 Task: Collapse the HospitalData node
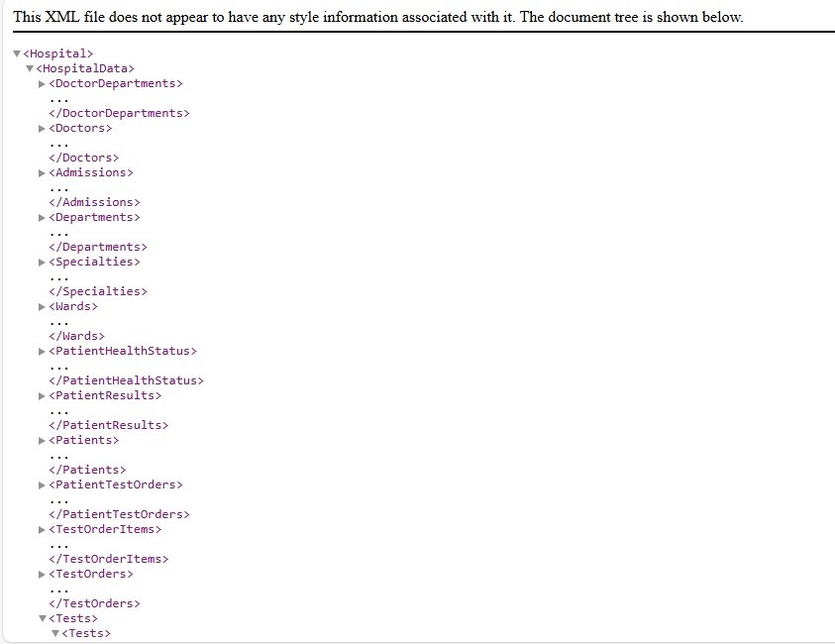[30, 68]
